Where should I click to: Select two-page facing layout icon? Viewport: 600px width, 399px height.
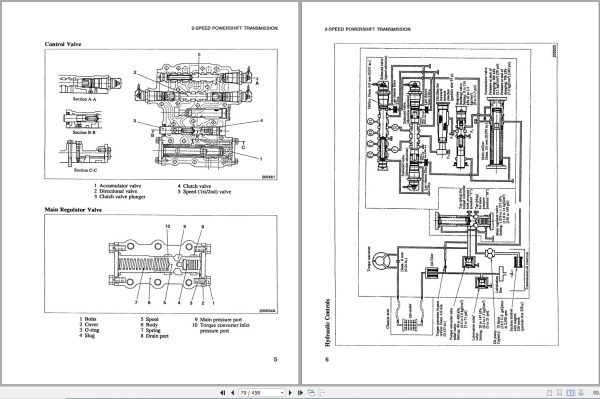pos(571,392)
